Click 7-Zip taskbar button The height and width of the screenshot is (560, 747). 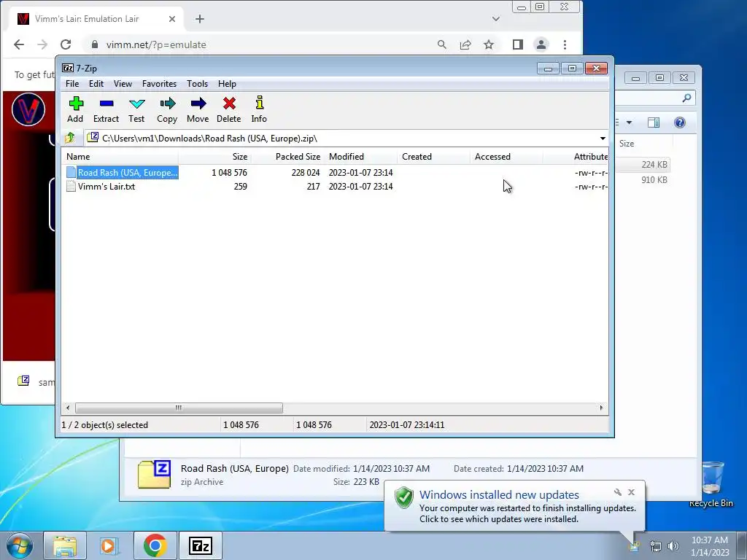coord(200,545)
